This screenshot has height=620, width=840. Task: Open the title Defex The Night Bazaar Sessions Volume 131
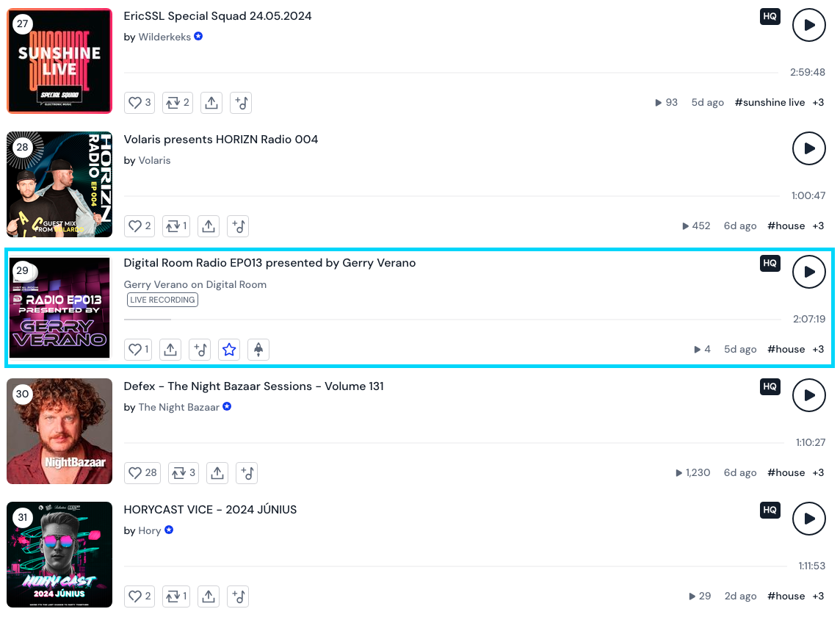253,386
